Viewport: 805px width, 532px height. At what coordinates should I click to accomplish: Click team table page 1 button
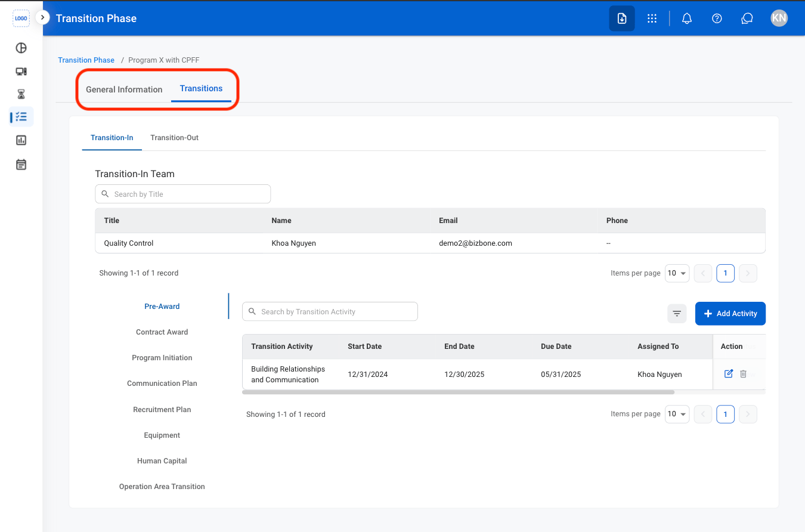coord(725,273)
